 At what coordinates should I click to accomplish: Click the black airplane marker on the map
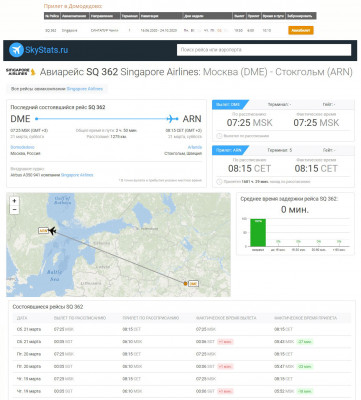click(52, 231)
